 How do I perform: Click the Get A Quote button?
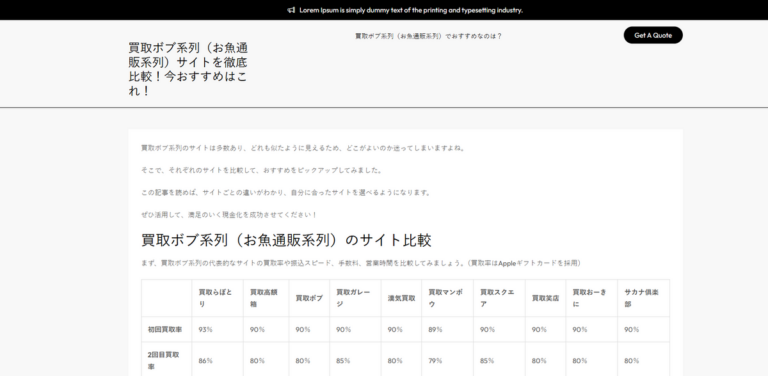[x=653, y=35]
